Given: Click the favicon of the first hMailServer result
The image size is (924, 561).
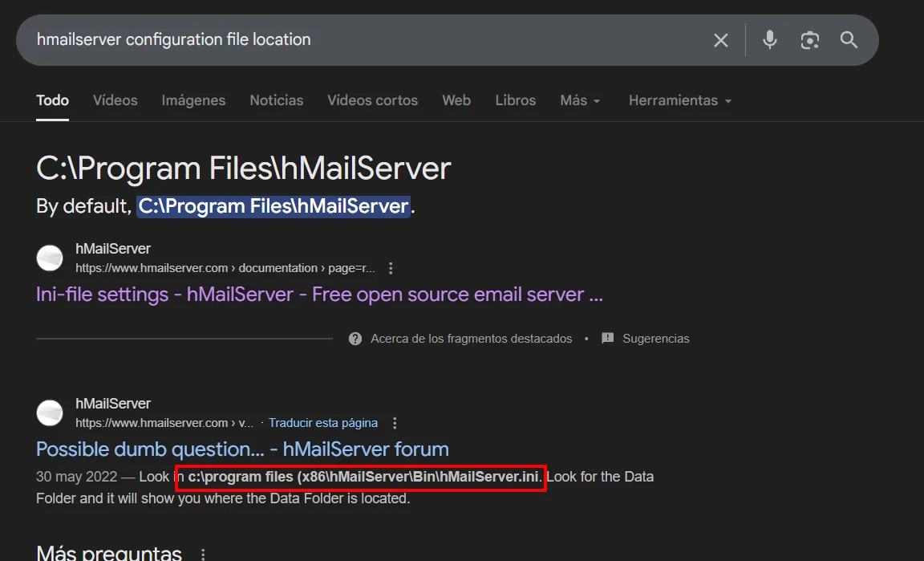Looking at the screenshot, I should click(50, 258).
